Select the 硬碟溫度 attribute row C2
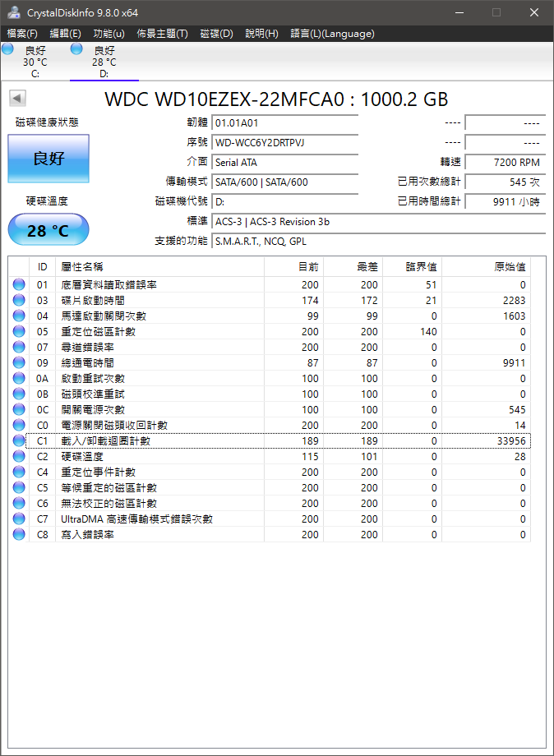The height and width of the screenshot is (756, 554). pos(270,456)
